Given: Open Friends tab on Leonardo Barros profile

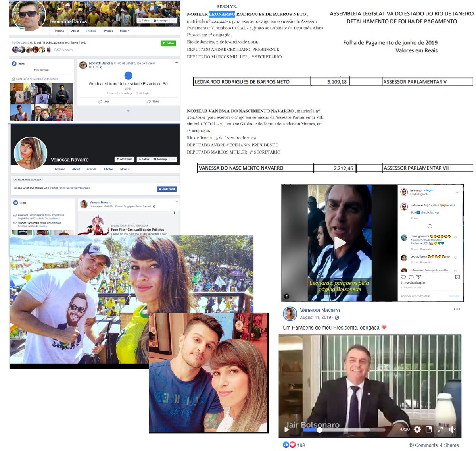Looking at the screenshot, I should click(x=91, y=31).
